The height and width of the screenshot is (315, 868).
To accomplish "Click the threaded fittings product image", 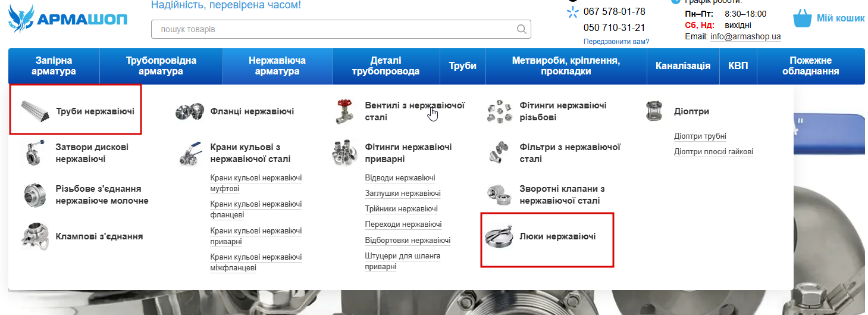I will (x=499, y=111).
